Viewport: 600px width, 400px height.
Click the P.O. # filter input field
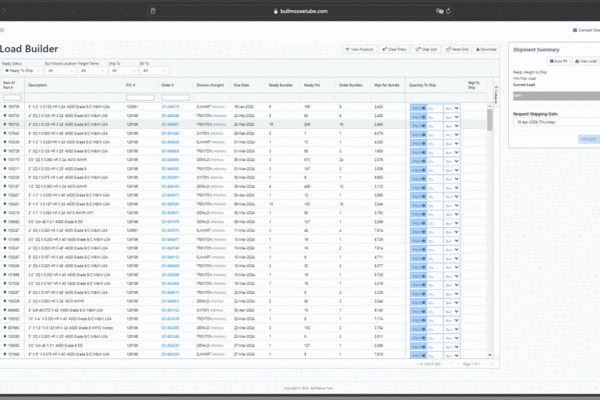(x=141, y=97)
